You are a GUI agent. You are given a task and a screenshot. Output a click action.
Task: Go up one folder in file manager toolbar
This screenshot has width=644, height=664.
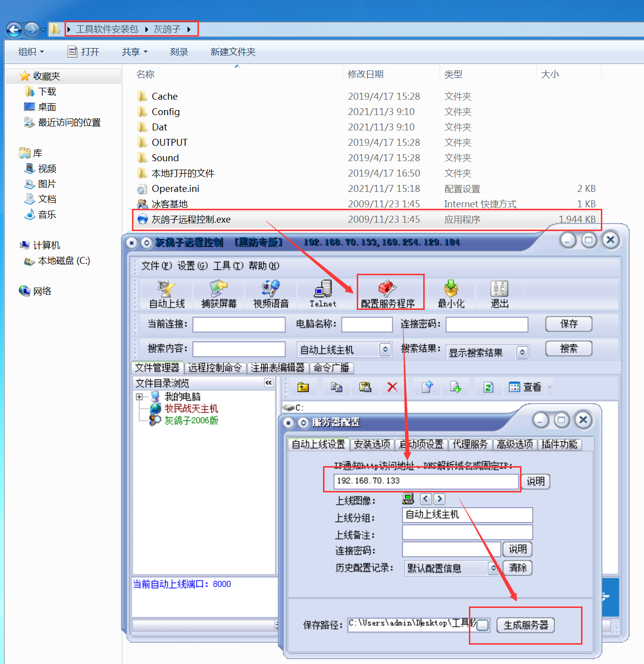303,387
